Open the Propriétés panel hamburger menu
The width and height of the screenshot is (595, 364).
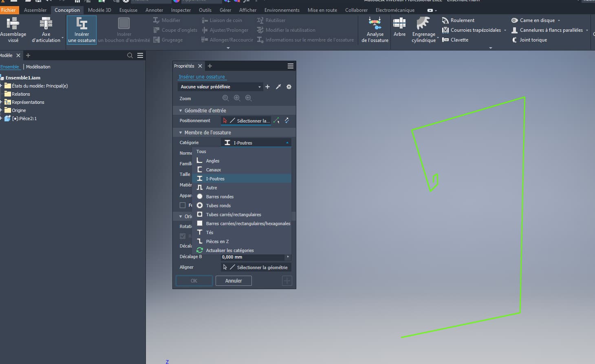(x=291, y=66)
